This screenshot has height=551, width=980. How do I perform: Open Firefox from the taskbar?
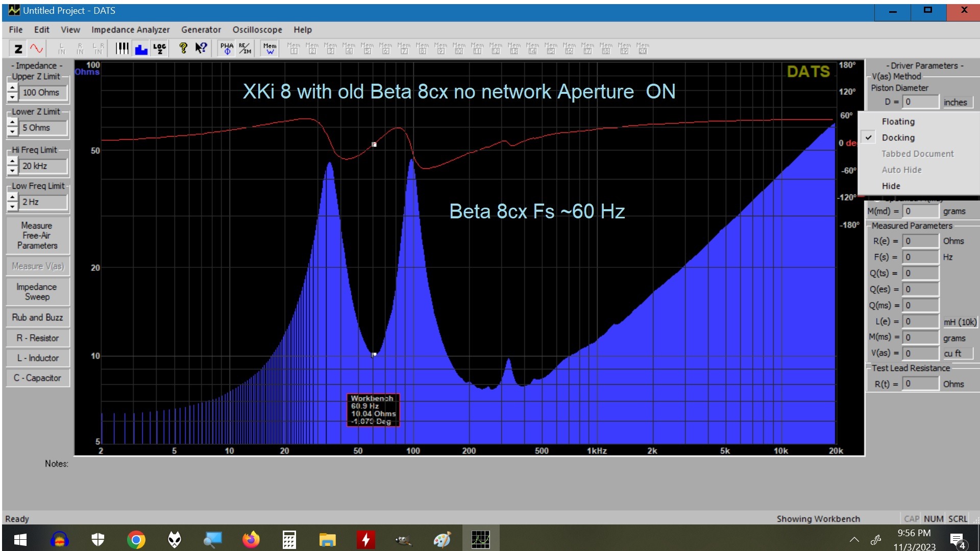tap(251, 539)
